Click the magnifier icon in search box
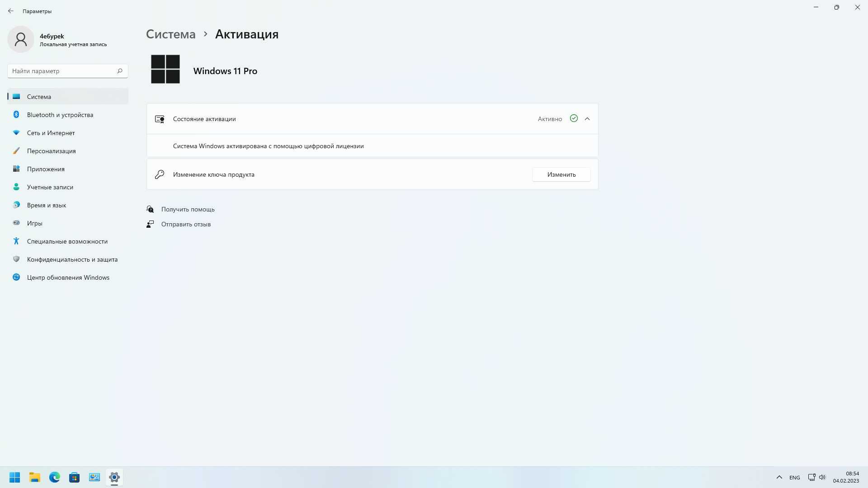This screenshot has height=488, width=868. point(120,71)
